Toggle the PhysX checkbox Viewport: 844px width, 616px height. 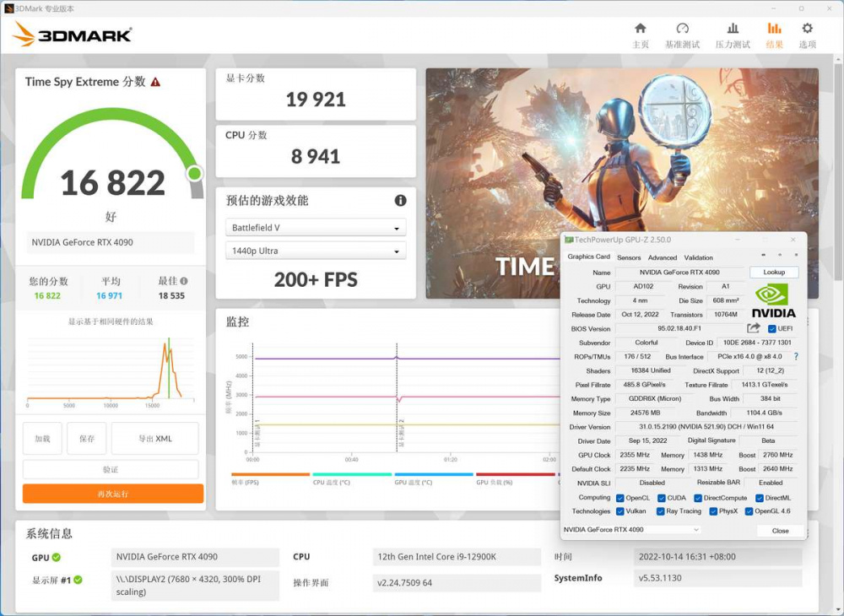point(713,511)
